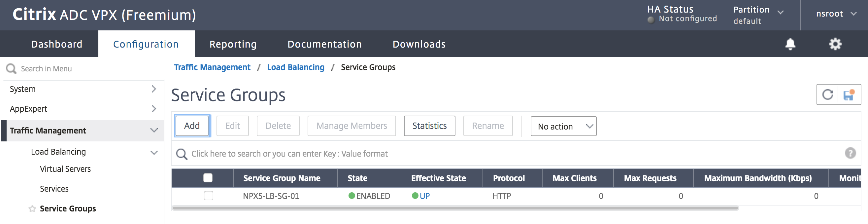This screenshot has height=224, width=868.
Task: Click the HA Status indicator dot
Action: [651, 19]
